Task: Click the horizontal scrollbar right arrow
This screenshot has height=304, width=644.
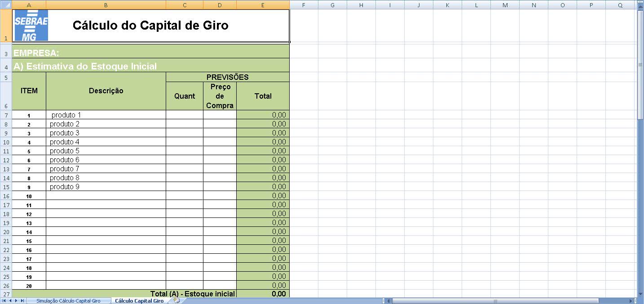Action: (x=631, y=301)
